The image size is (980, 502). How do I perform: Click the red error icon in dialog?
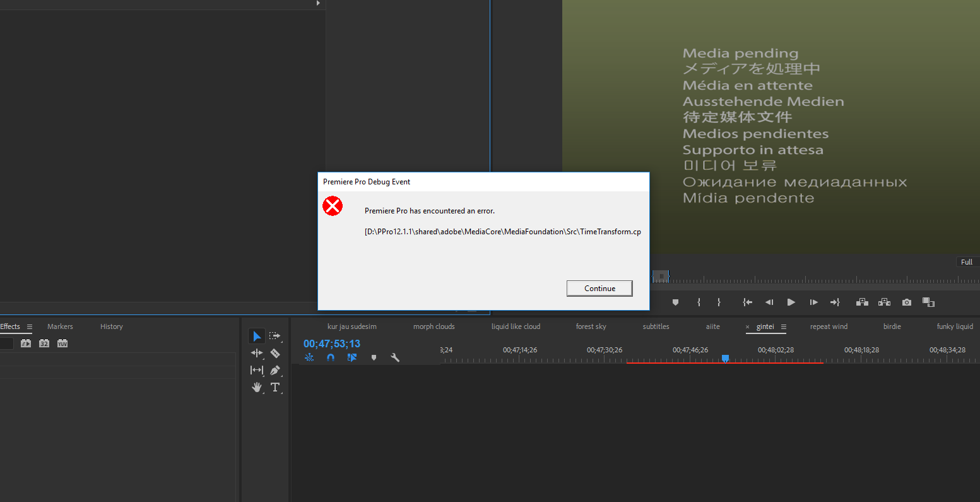(333, 206)
